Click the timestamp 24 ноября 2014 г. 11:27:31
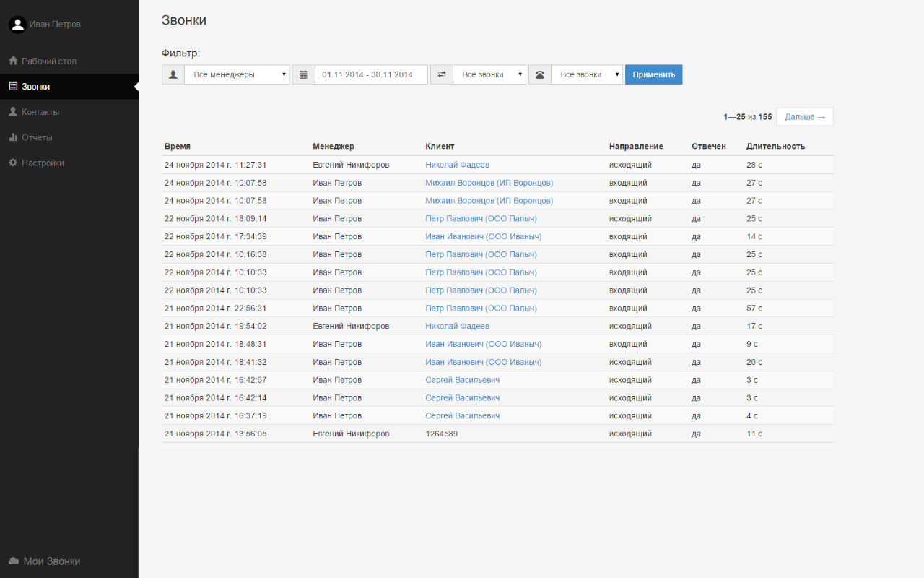 click(215, 165)
